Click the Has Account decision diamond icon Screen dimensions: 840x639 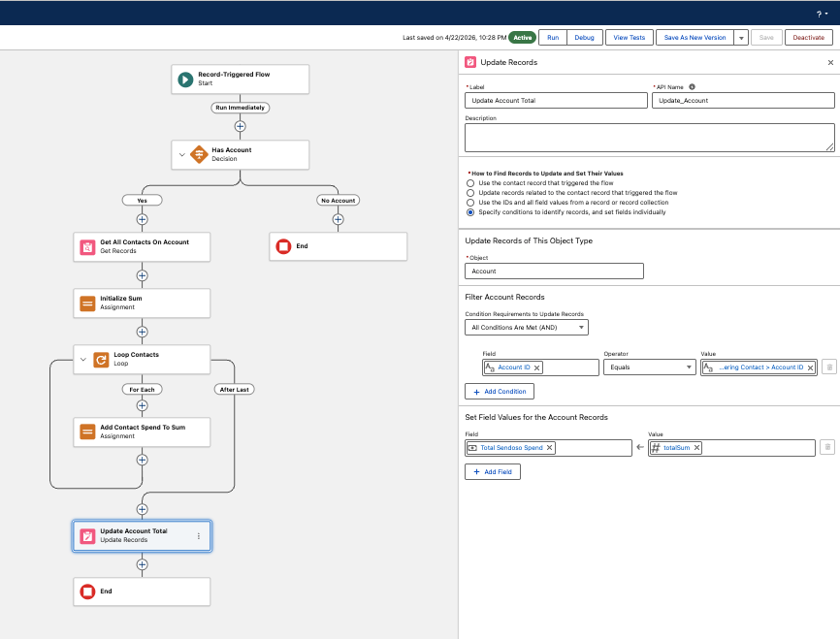[199, 154]
